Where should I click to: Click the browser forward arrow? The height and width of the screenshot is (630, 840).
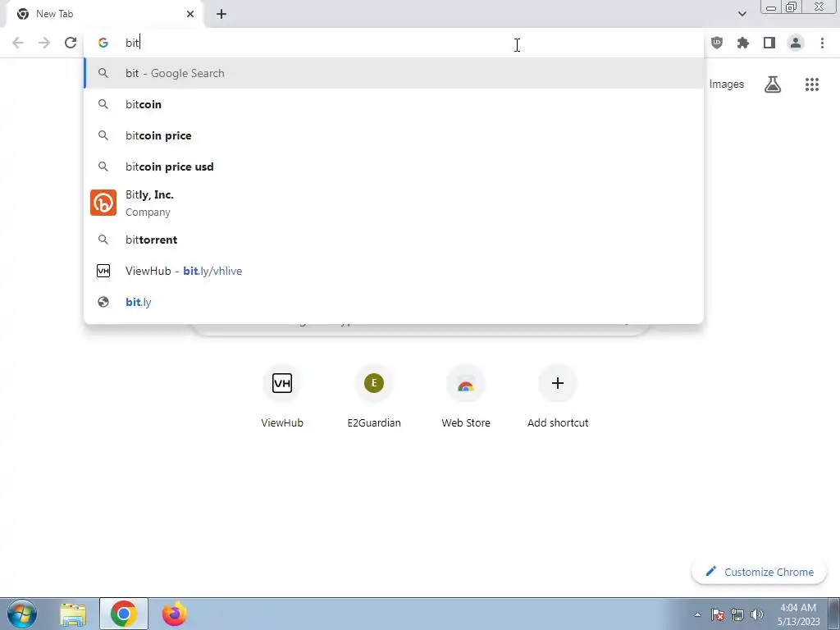tap(44, 43)
